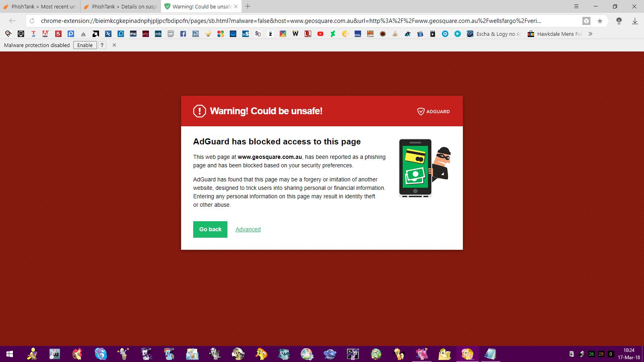
Task: Open the lightbulb tips icon near address bar
Action: point(619,21)
